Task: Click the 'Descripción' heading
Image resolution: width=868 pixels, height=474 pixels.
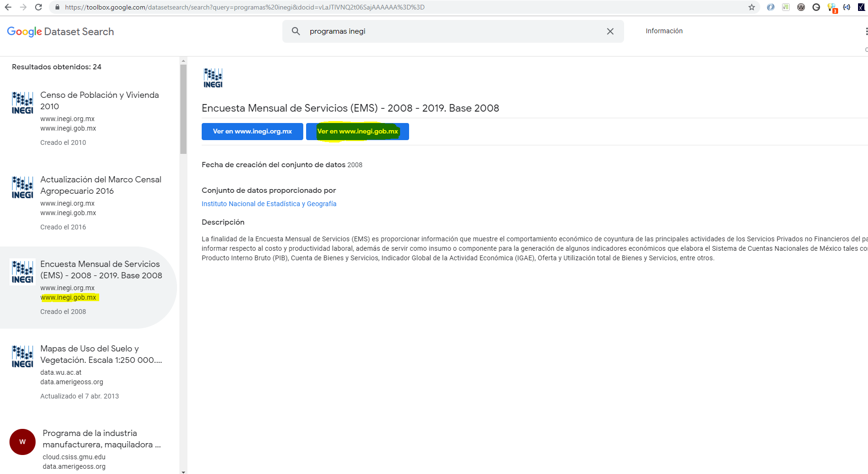Action: [223, 222]
